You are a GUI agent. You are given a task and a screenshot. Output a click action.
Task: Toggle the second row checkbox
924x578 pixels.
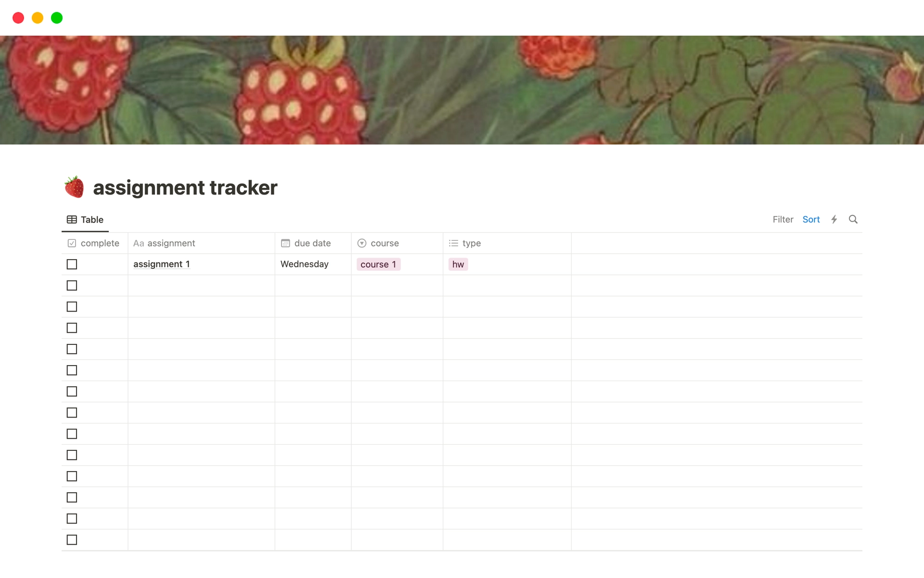click(72, 285)
